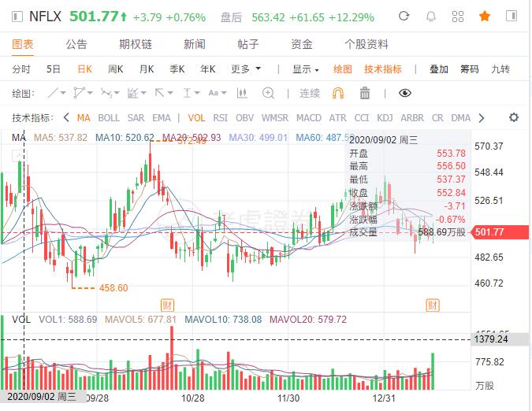The width and height of the screenshot is (532, 411).
Task: Toggle the 技术指标 indicator bar
Action: pyautogui.click(x=383, y=69)
